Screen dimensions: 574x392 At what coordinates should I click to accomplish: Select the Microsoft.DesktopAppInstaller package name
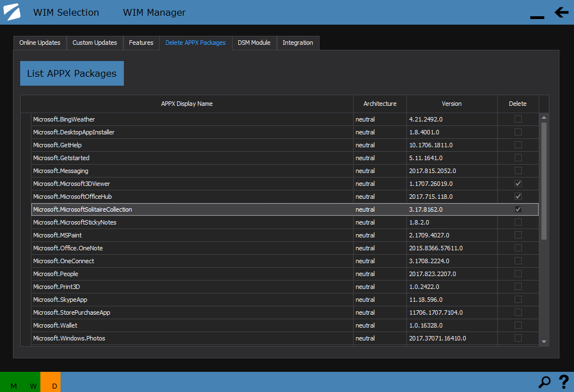pyautogui.click(x=73, y=132)
